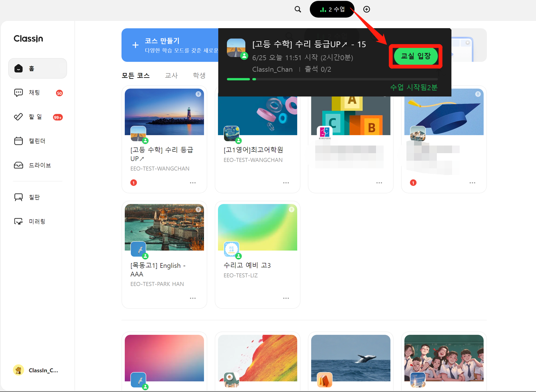Screen dimensions: 536x392
Task: Open the 채팅 chat section
Action: pos(38,92)
